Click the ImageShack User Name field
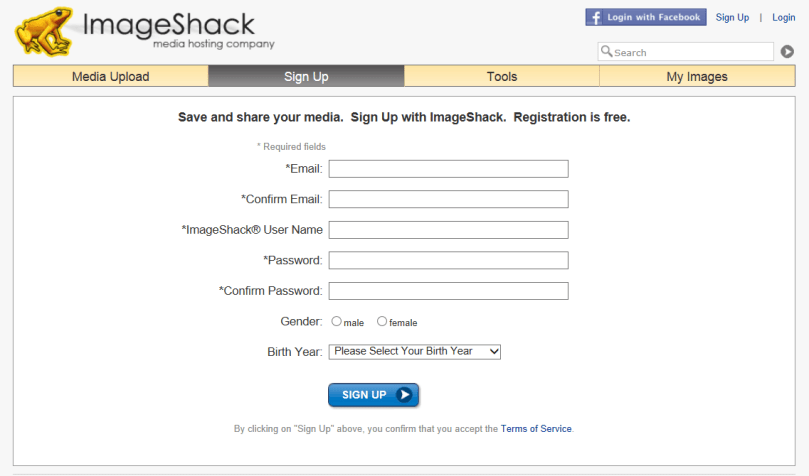809x476 pixels. click(448, 230)
